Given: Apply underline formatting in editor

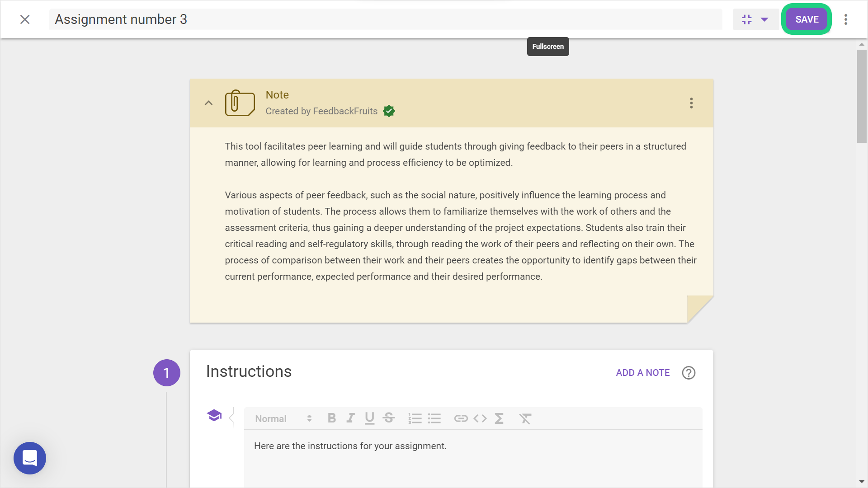Looking at the screenshot, I should [x=369, y=418].
